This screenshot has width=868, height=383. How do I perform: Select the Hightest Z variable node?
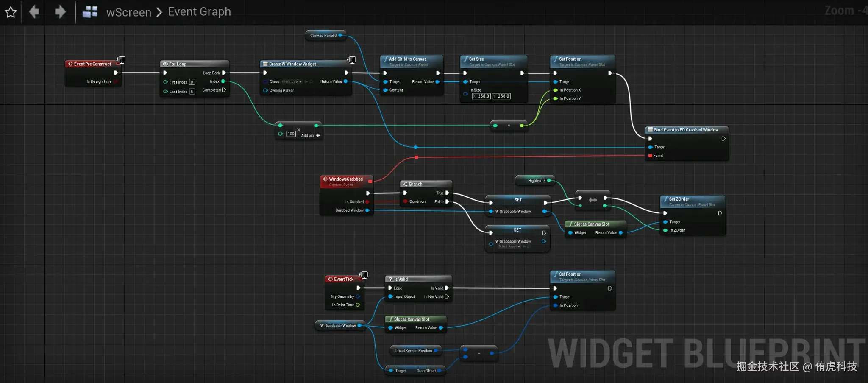[x=535, y=181]
